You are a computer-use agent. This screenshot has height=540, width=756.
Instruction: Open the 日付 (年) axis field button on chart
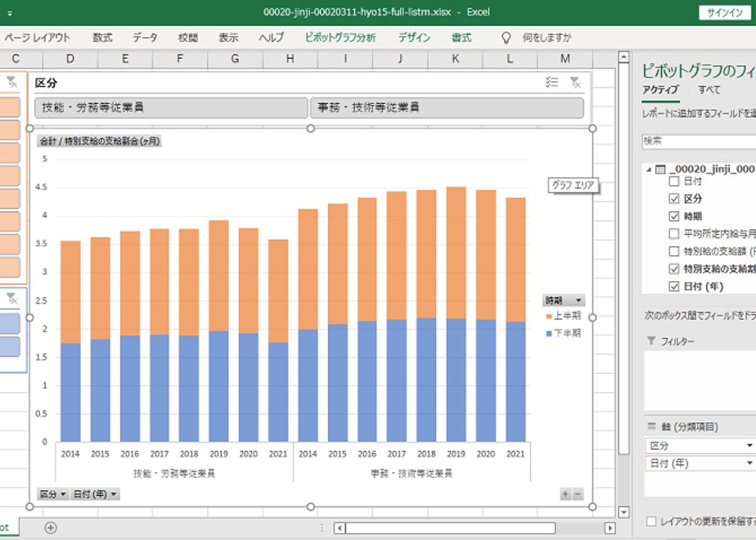(95, 494)
